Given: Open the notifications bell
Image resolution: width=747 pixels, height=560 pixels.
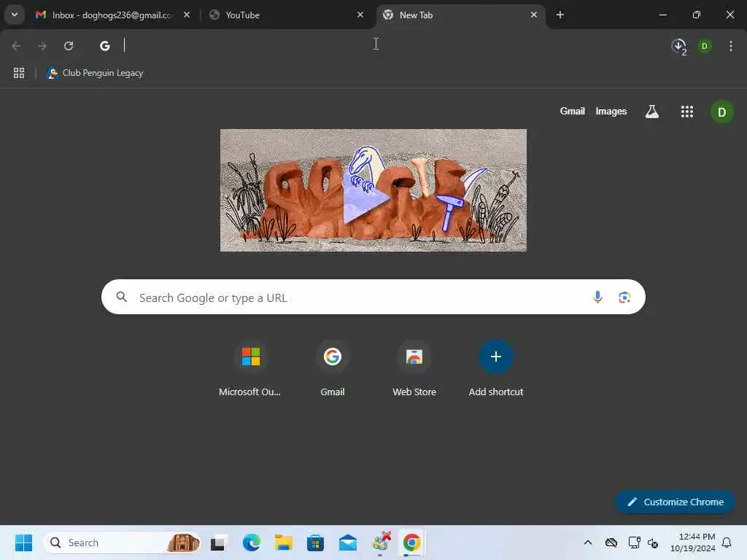Looking at the screenshot, I should point(727,542).
